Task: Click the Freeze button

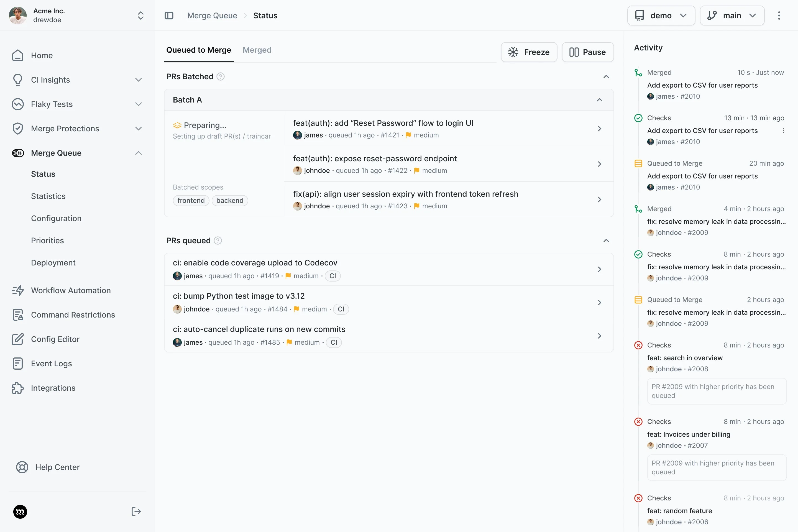Action: pos(529,52)
